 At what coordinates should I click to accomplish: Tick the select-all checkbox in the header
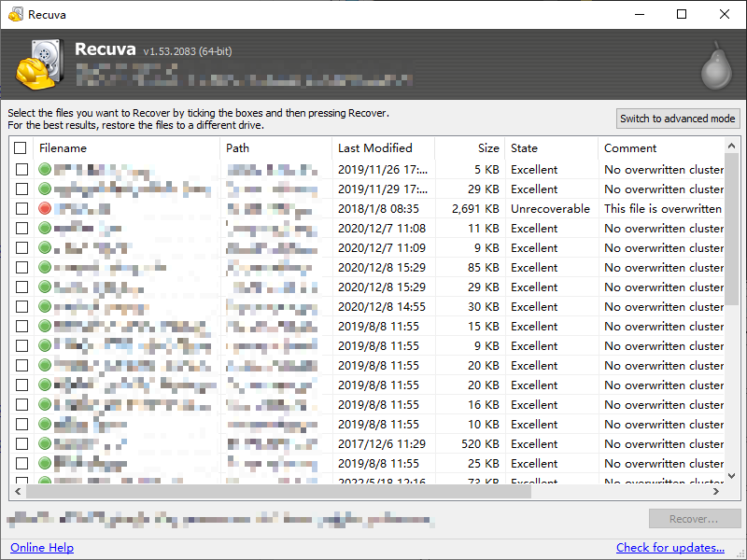21,147
